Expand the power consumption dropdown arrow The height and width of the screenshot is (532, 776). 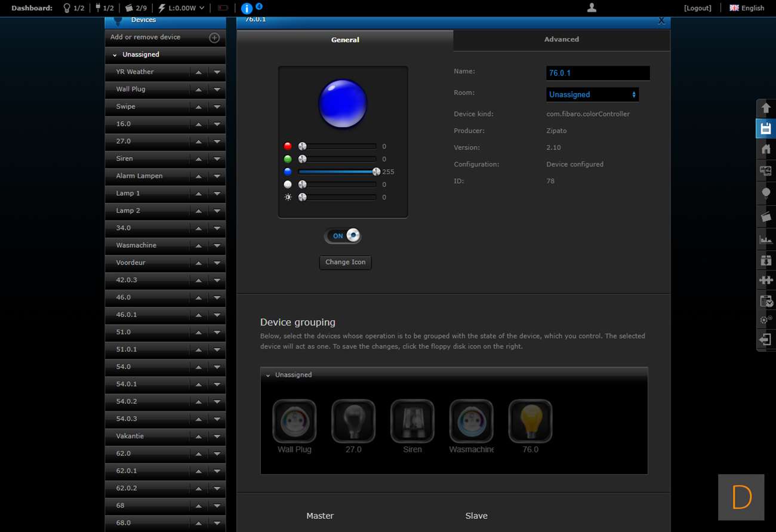coord(202,8)
